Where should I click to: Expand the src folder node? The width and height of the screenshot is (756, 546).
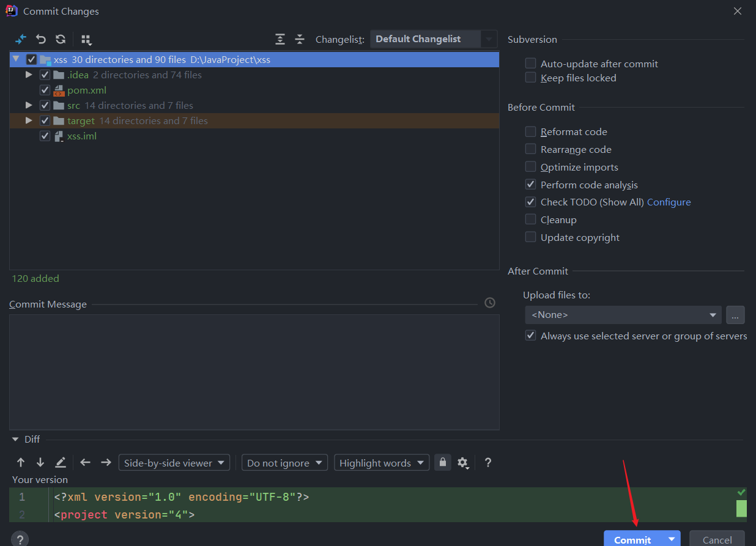tap(29, 105)
